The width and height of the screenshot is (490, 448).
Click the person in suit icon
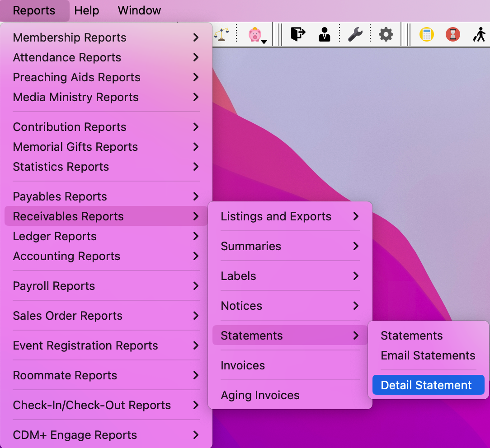tap(325, 34)
